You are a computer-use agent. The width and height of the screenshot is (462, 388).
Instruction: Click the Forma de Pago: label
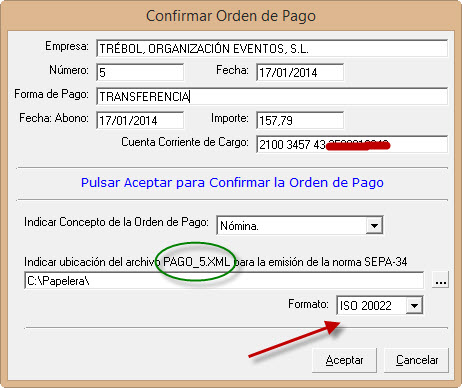(x=51, y=94)
